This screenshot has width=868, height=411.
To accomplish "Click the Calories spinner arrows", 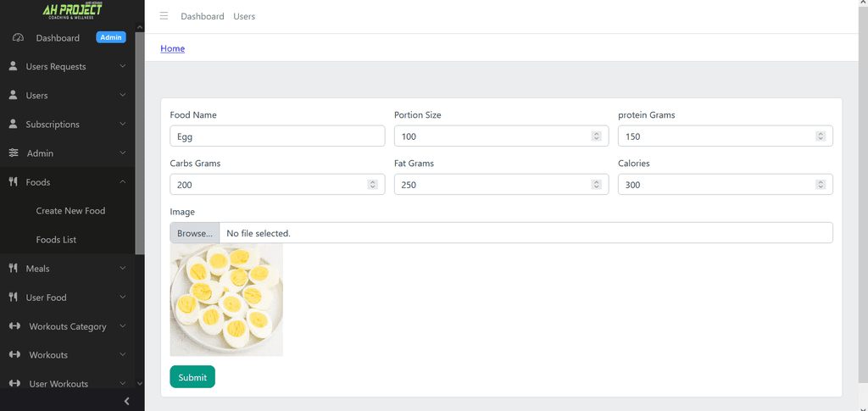I will click(821, 185).
